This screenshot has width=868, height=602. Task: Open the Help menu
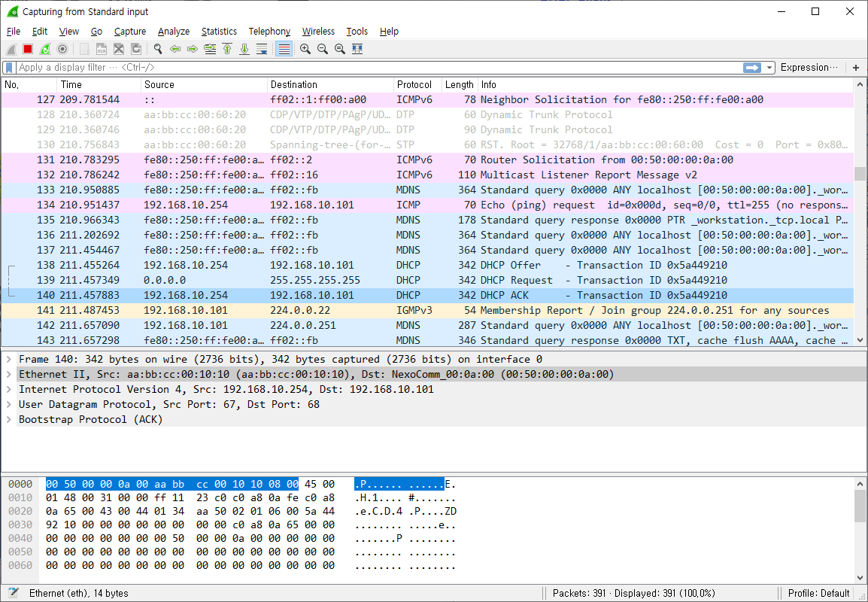click(x=389, y=32)
